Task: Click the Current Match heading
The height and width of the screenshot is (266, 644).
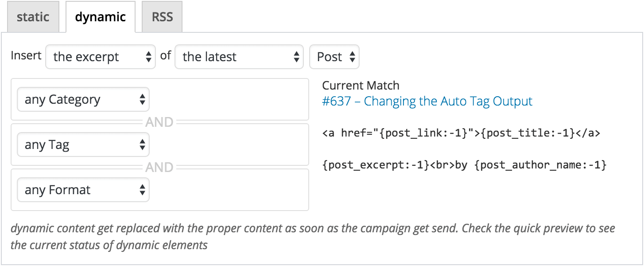Action: 361,85
